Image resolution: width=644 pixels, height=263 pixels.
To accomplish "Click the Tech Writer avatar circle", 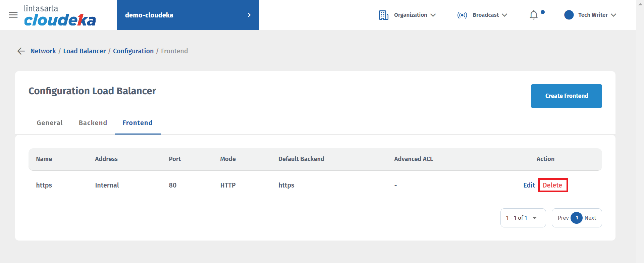I will 569,15.
